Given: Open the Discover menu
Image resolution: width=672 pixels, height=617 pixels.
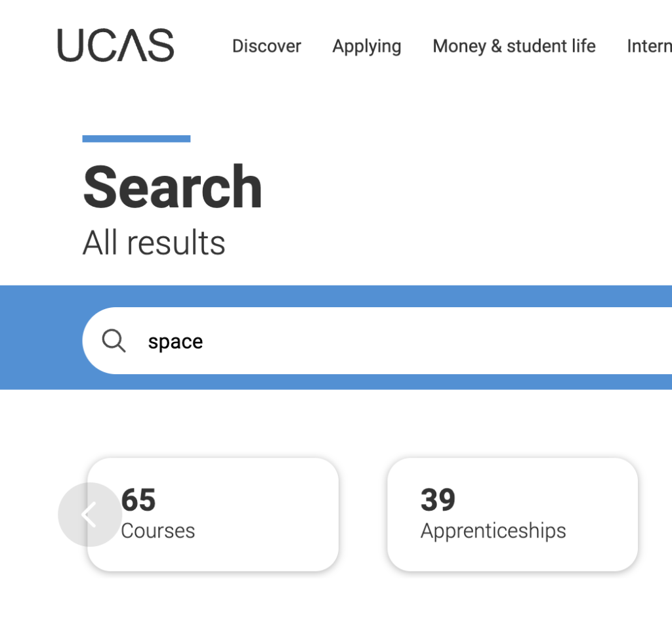Looking at the screenshot, I should click(x=266, y=46).
